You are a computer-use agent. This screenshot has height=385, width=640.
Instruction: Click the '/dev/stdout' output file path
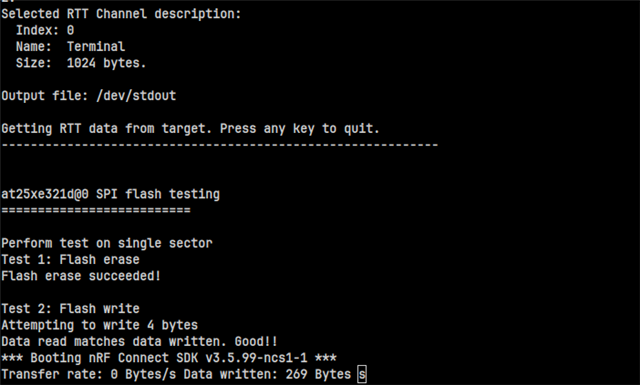click(136, 96)
